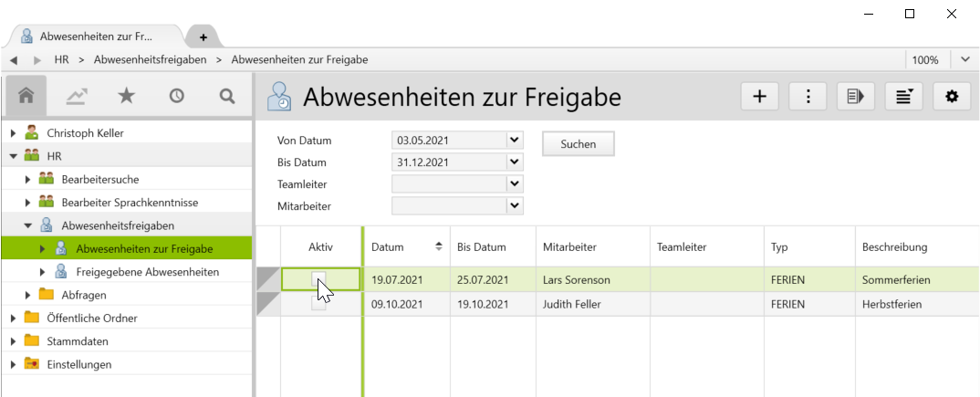Image resolution: width=980 pixels, height=397 pixels.
Task: Tick Aktiv checkbox for Judith Feller
Action: point(318,304)
